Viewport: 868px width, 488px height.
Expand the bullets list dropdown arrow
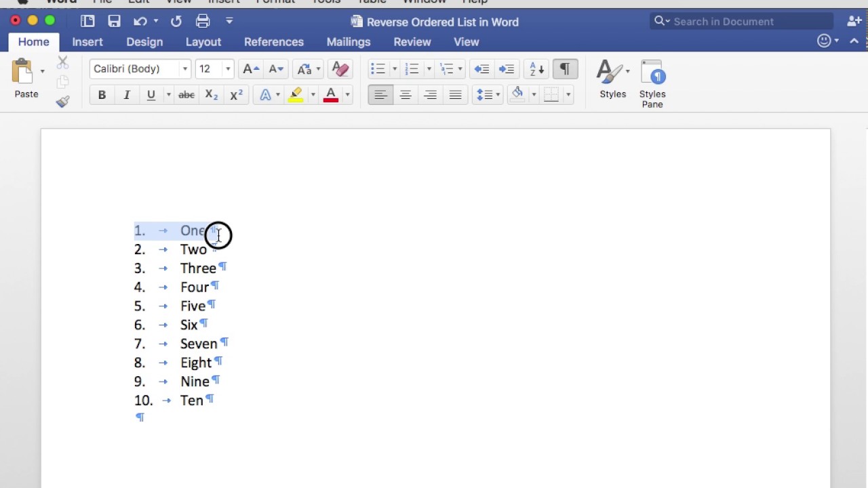point(394,69)
